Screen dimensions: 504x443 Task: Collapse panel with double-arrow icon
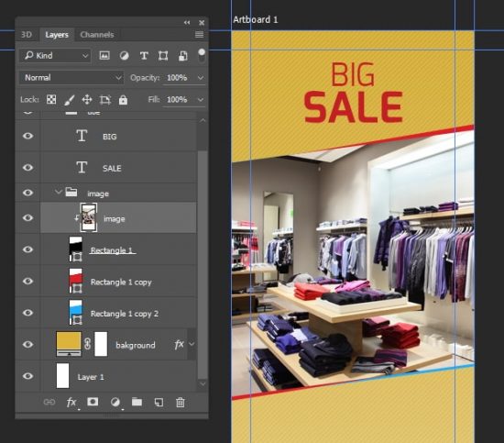[x=187, y=23]
